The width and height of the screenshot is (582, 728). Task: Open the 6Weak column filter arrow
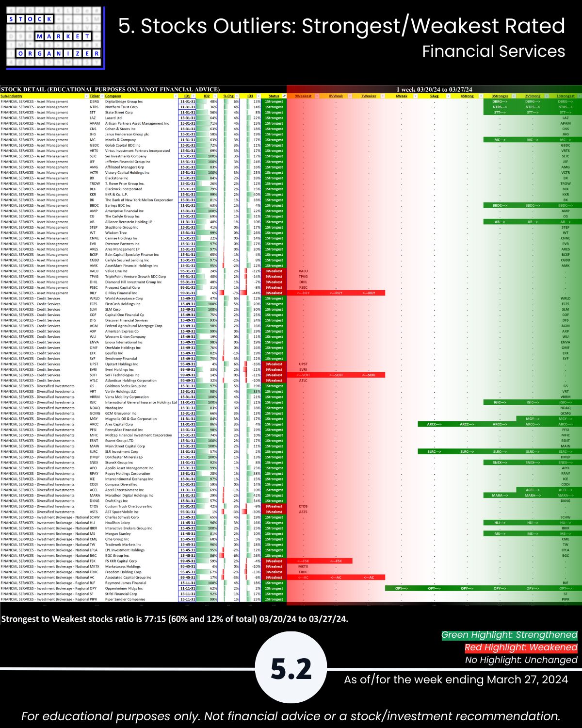pos(416,96)
